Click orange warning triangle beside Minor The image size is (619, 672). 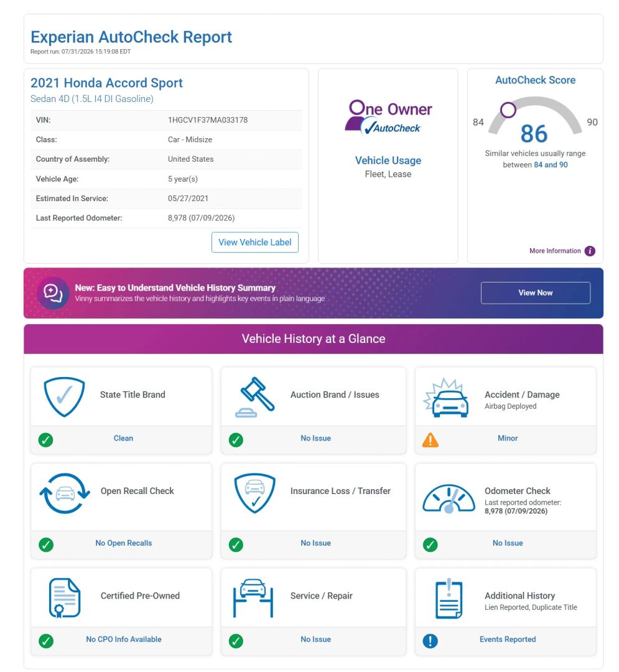point(431,440)
